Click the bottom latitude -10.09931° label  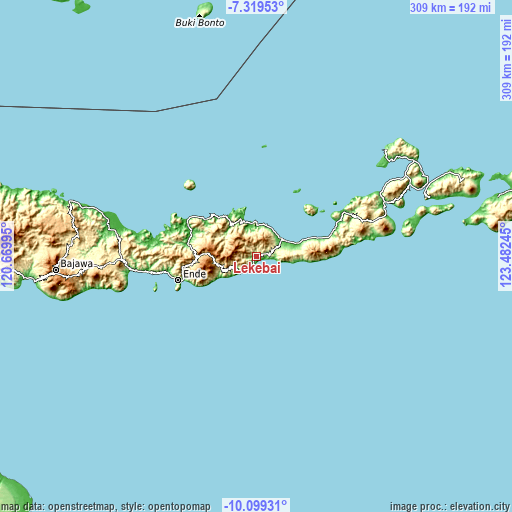pyautogui.click(x=256, y=505)
